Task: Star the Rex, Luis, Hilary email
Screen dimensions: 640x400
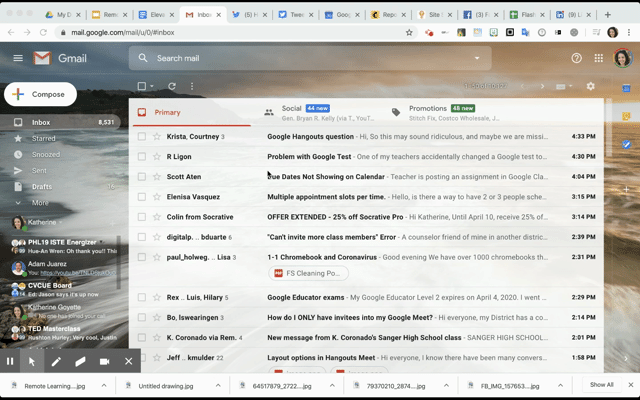Action: point(157,297)
